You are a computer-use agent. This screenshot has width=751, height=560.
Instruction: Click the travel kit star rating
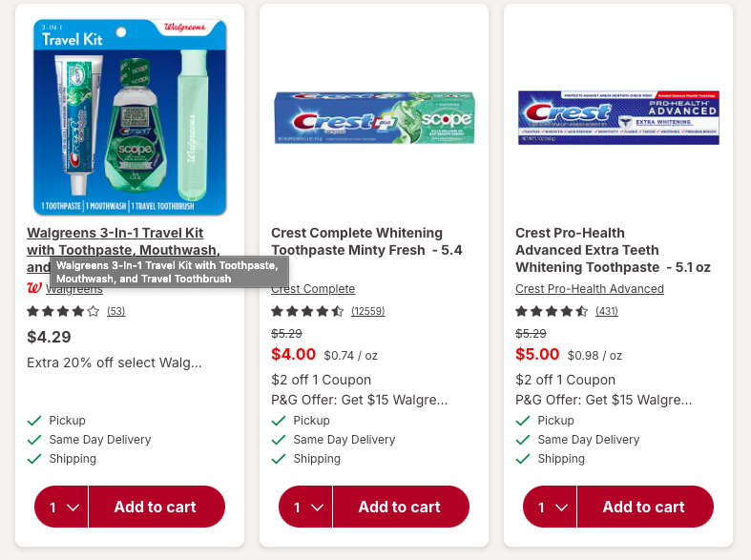(63, 311)
